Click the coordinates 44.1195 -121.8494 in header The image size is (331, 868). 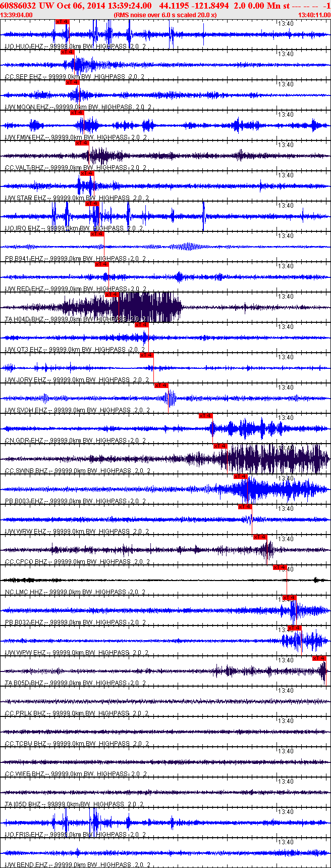194,6
